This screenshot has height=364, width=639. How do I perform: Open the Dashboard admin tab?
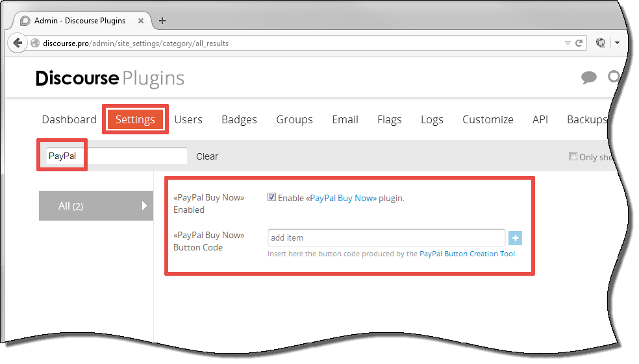pos(69,119)
